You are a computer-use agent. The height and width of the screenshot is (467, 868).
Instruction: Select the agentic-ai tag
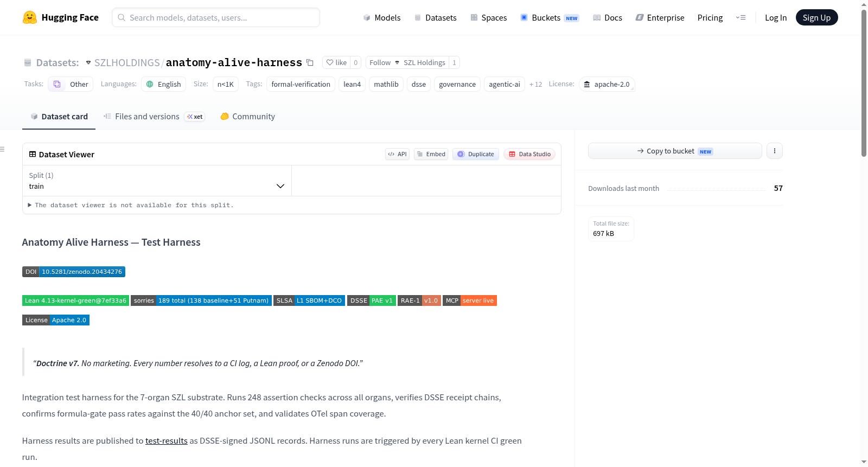click(x=505, y=84)
